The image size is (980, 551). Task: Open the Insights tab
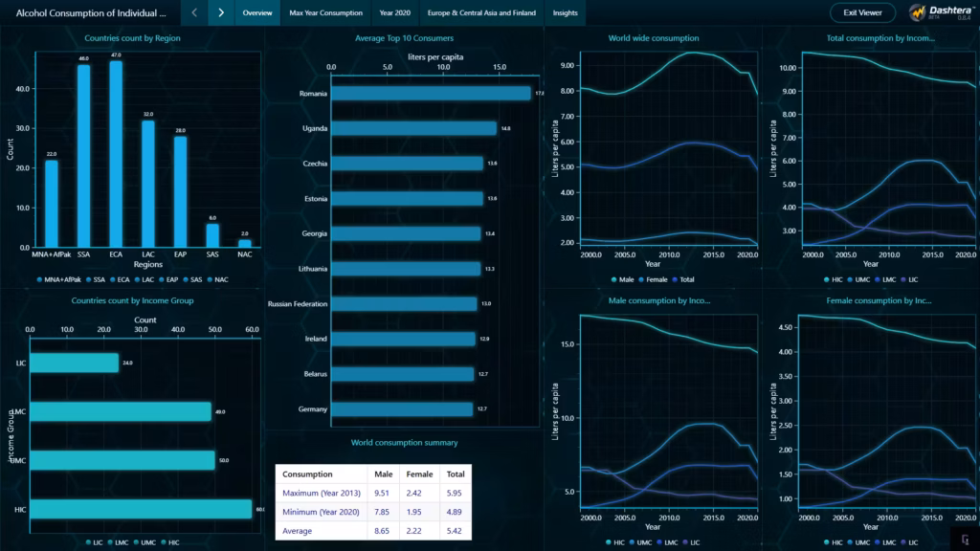tap(564, 13)
